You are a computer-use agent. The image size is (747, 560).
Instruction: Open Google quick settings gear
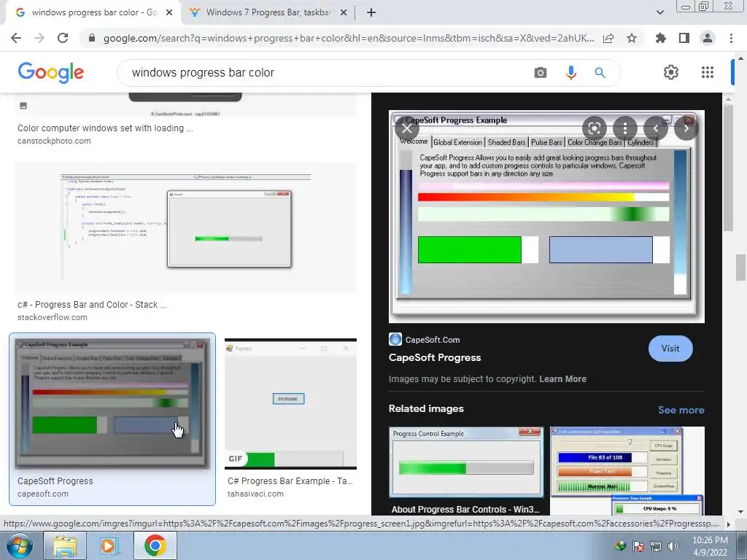pos(671,72)
